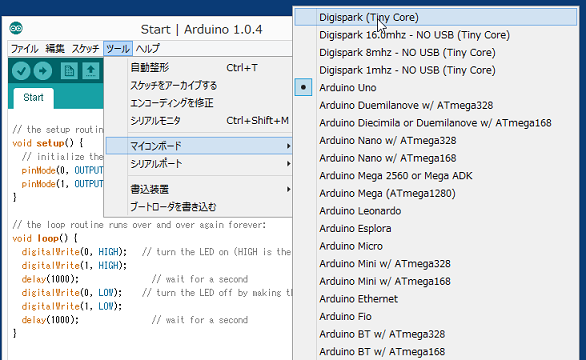Click code line 'digitalWrite(1, HIGH);'

pyautogui.click(x=74, y=265)
